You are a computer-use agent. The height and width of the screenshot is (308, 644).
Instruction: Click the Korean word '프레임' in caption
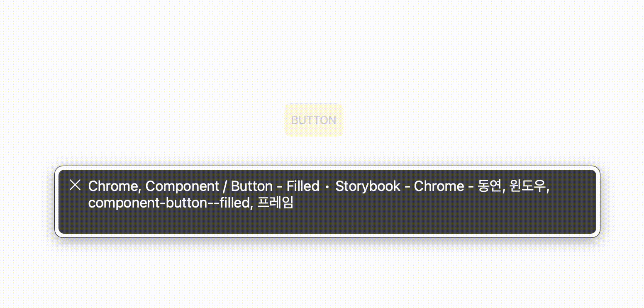pyautogui.click(x=276, y=203)
